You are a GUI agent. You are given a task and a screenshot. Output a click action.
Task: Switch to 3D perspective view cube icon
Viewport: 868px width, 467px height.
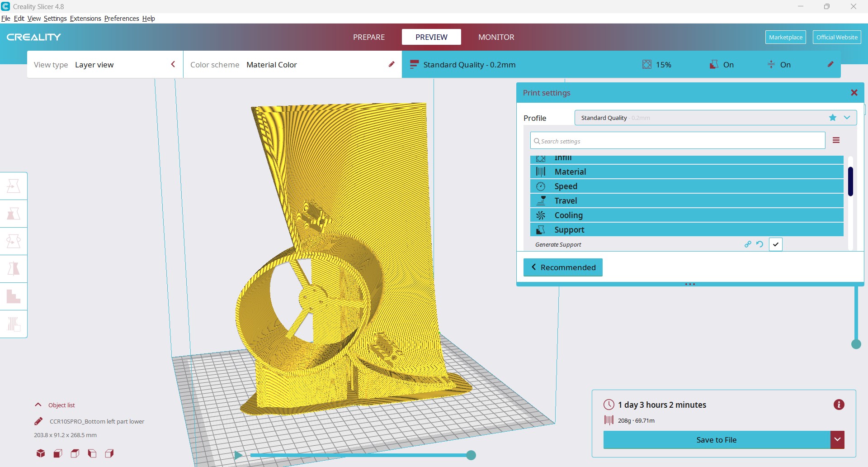pyautogui.click(x=41, y=453)
